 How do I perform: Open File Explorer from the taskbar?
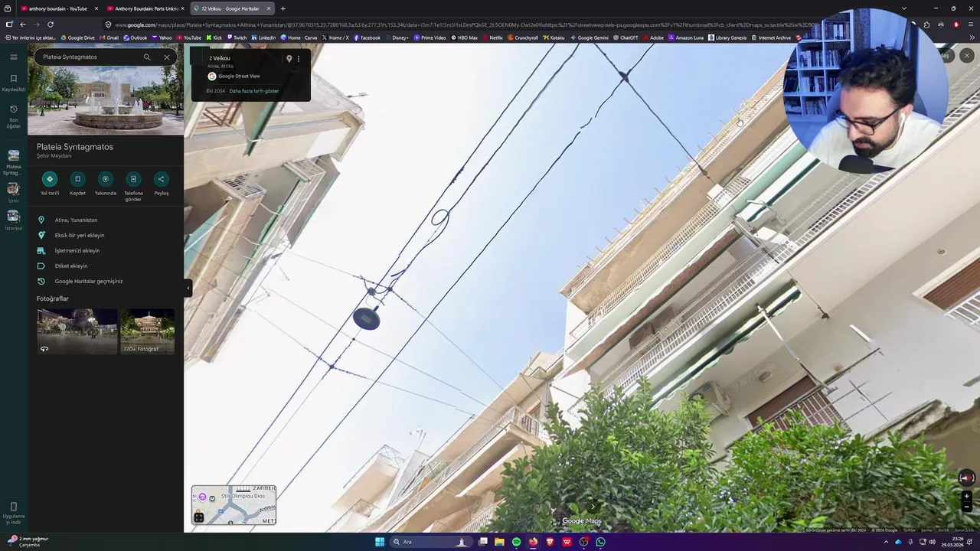point(499,542)
